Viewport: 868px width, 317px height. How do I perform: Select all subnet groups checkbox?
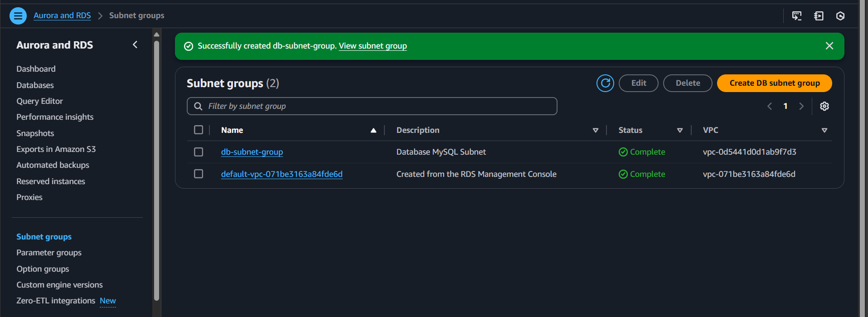199,130
